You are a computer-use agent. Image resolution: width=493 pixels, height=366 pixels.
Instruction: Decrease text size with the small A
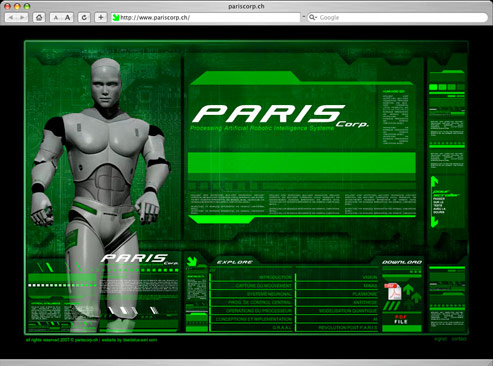point(56,17)
